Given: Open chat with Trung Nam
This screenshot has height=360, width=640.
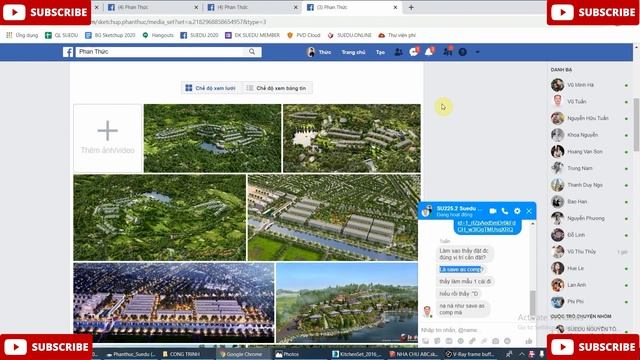Looking at the screenshot, I should click(x=590, y=168).
